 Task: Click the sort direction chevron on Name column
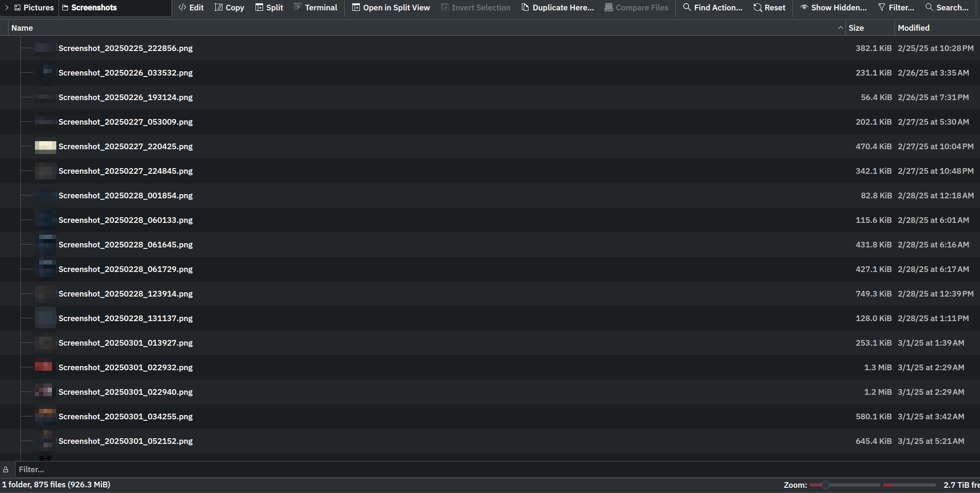(x=840, y=27)
